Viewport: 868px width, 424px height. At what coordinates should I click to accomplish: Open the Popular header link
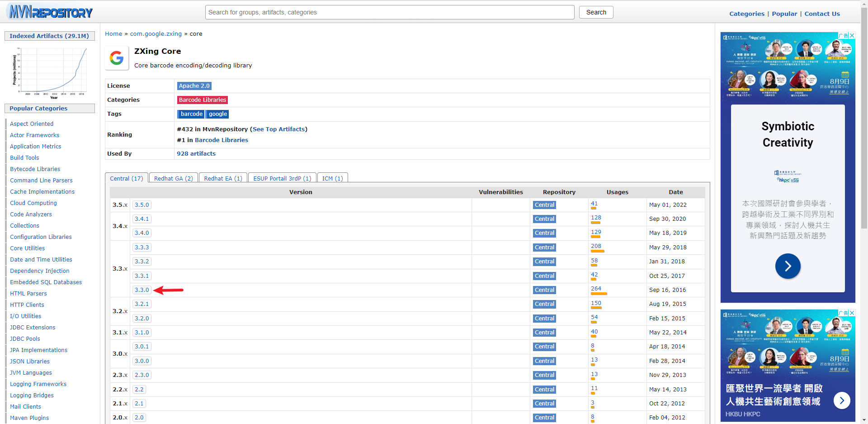784,14
